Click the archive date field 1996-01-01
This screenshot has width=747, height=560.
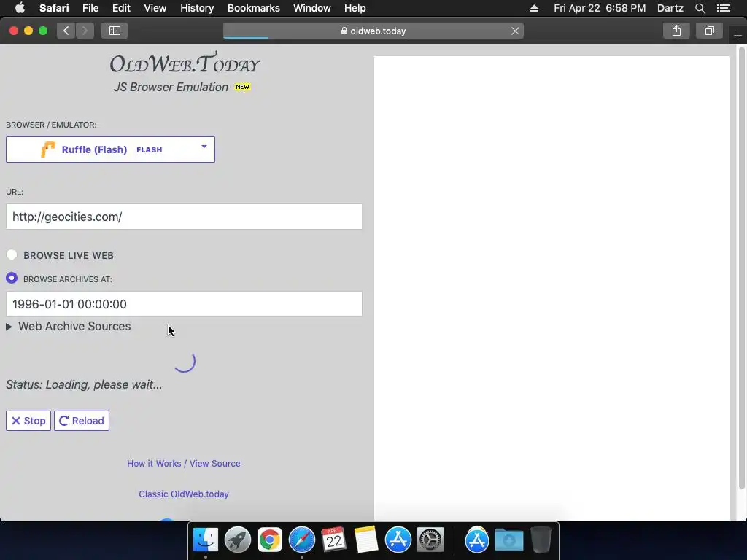tap(184, 304)
